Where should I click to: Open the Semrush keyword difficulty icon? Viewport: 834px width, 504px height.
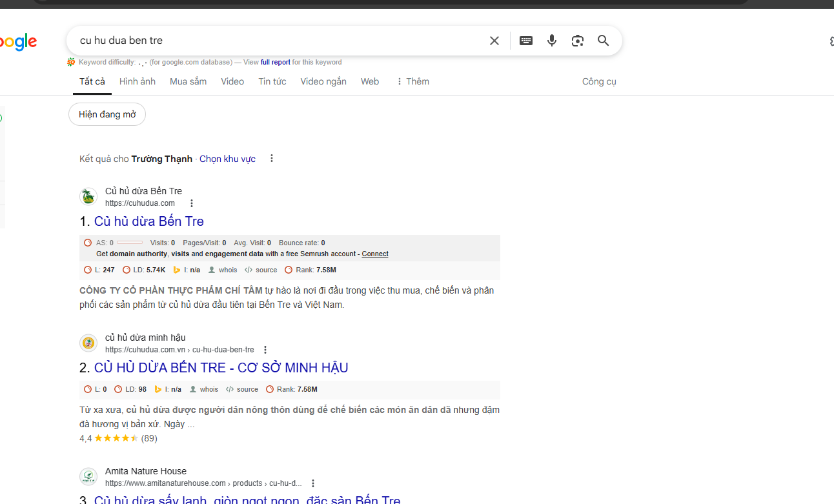71,63
